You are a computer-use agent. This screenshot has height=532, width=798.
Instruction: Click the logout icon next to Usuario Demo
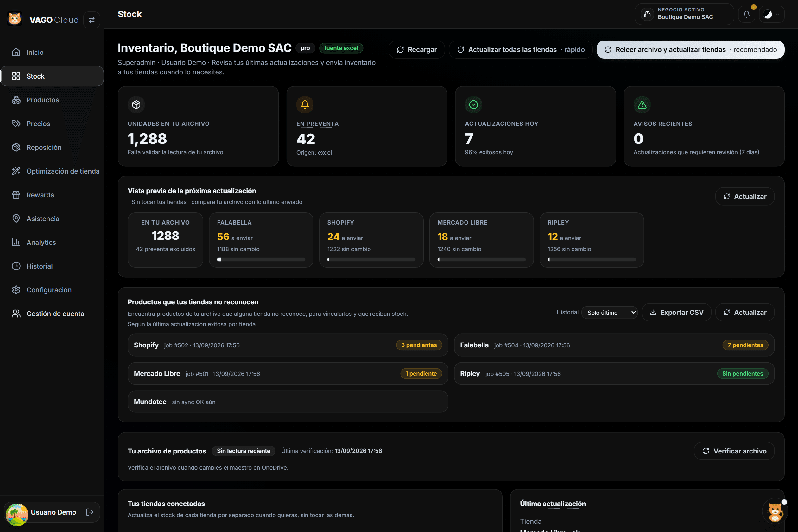point(90,512)
